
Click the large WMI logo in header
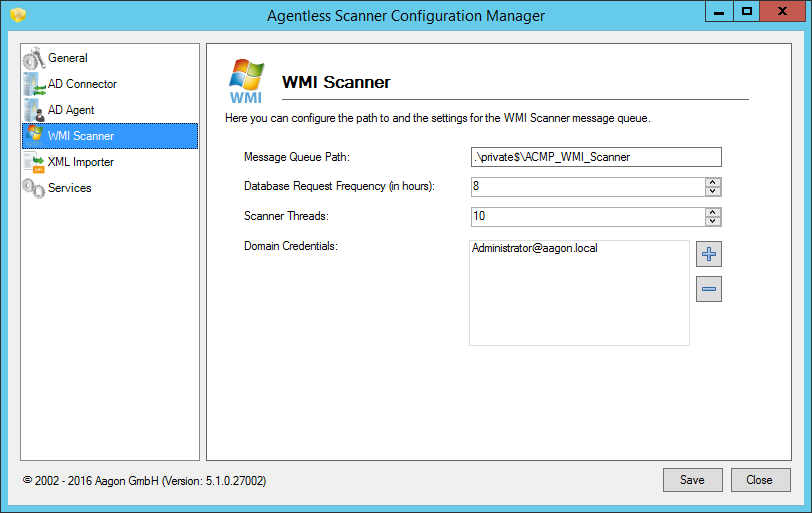click(246, 81)
